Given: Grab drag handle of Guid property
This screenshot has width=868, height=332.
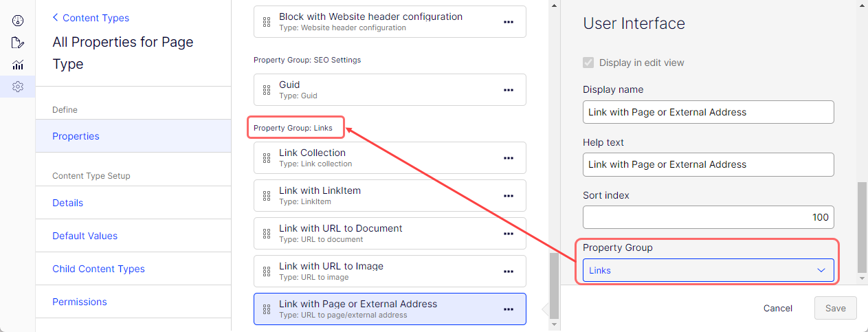Looking at the screenshot, I should point(267,90).
